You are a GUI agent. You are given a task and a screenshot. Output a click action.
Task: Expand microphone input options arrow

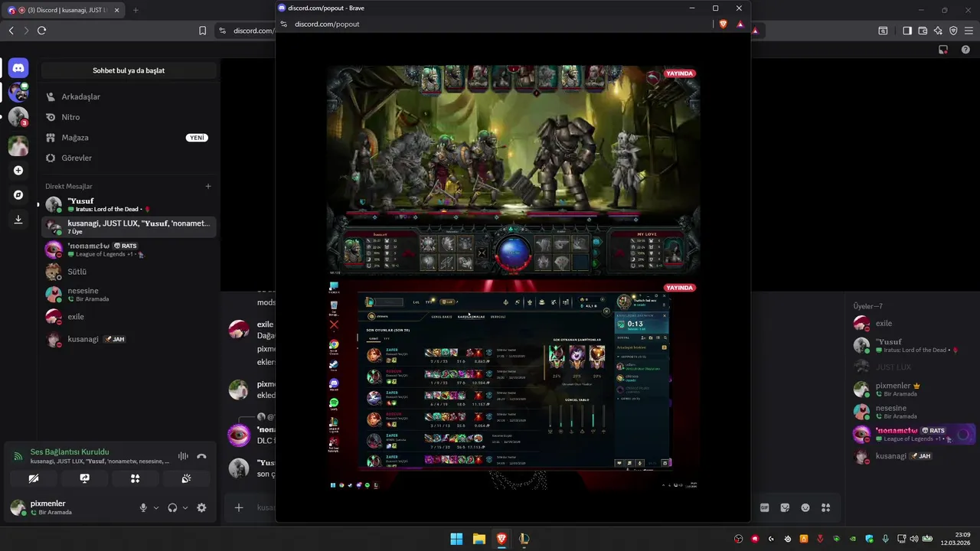coord(156,507)
